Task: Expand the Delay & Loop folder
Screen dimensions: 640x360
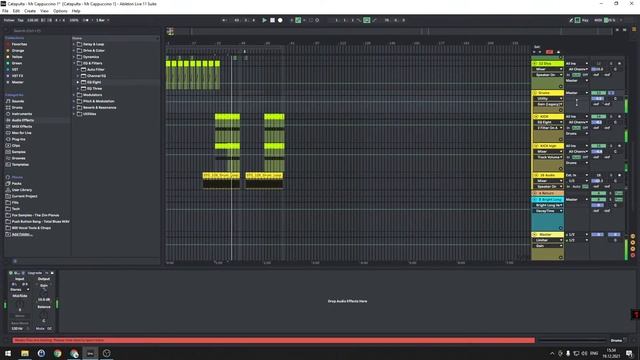Action: 74,44
